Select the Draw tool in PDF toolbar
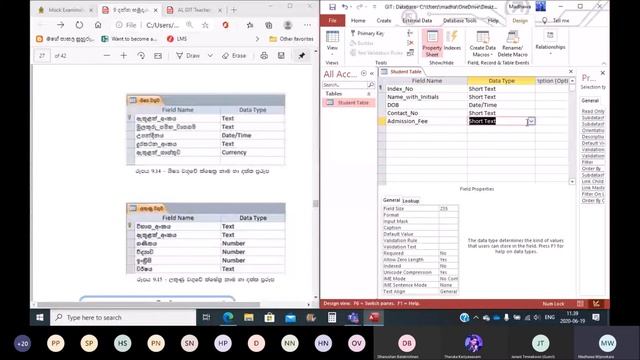 point(188,56)
